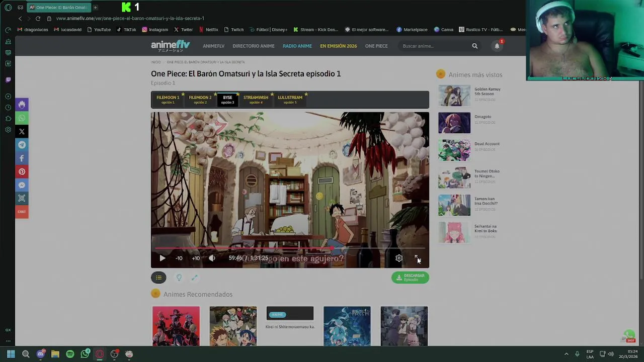Play the video with the play button
The width and height of the screenshot is (644, 362).
[162, 258]
